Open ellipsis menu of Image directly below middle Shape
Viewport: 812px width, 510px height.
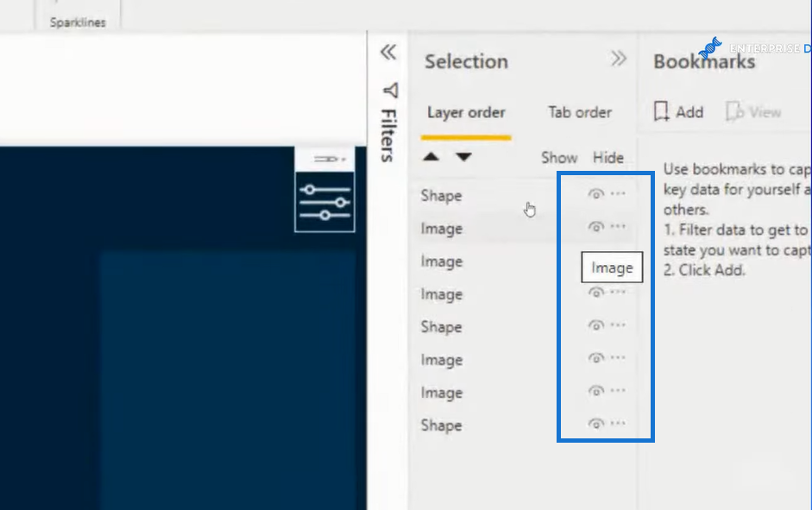[618, 358]
